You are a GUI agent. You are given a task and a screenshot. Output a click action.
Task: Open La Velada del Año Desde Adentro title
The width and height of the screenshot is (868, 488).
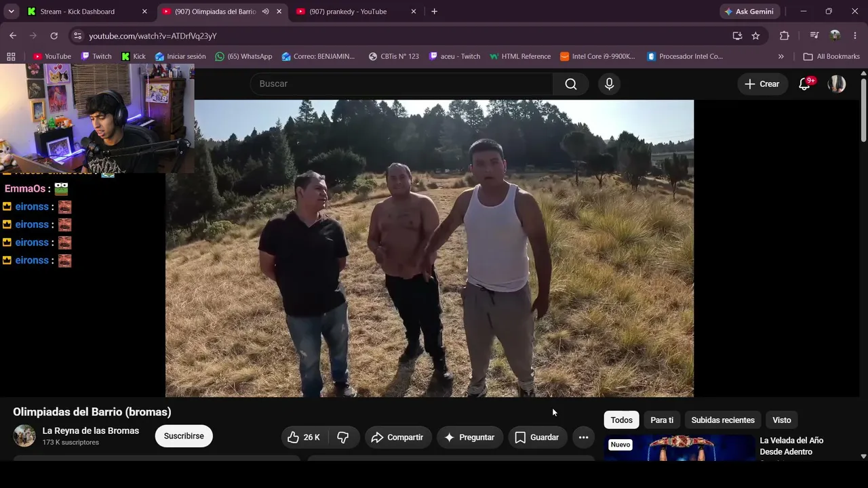coord(791,446)
